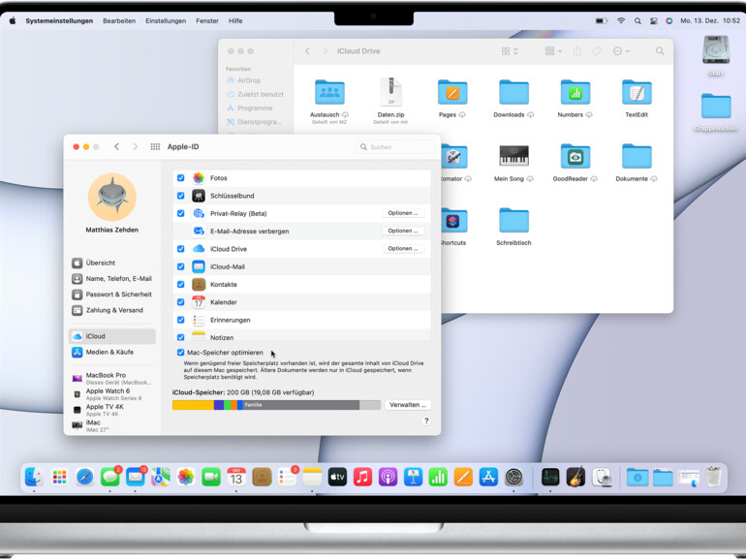Screen dimensions: 746x560
Task: Toggle the Kalender checkbox
Action: (181, 302)
